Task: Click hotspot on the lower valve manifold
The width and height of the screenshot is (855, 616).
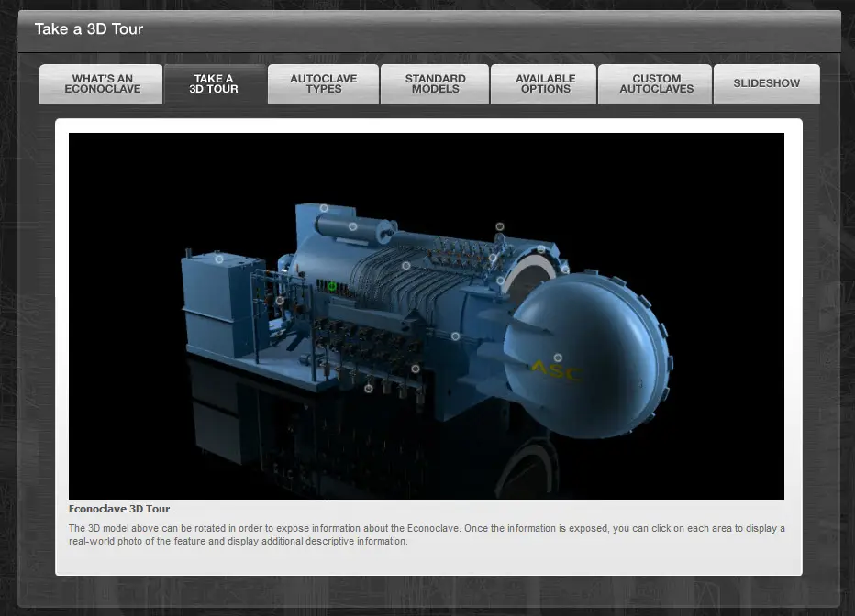Action: [x=416, y=368]
